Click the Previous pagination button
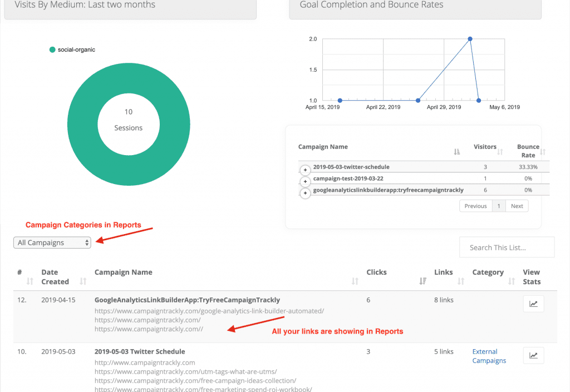 coord(475,206)
